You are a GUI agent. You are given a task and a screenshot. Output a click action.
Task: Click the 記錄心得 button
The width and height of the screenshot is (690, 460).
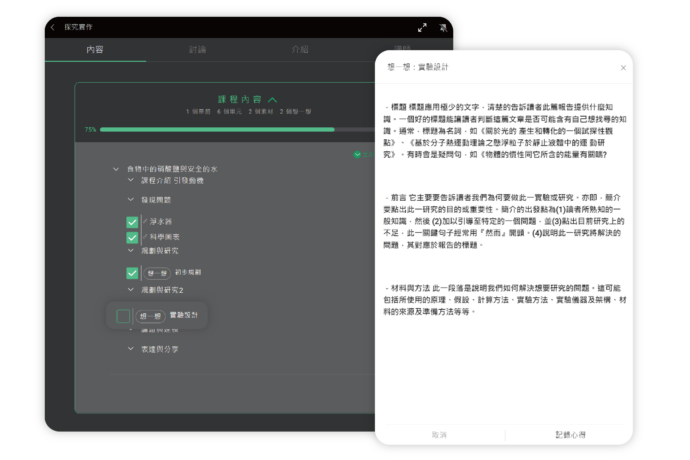[568, 435]
